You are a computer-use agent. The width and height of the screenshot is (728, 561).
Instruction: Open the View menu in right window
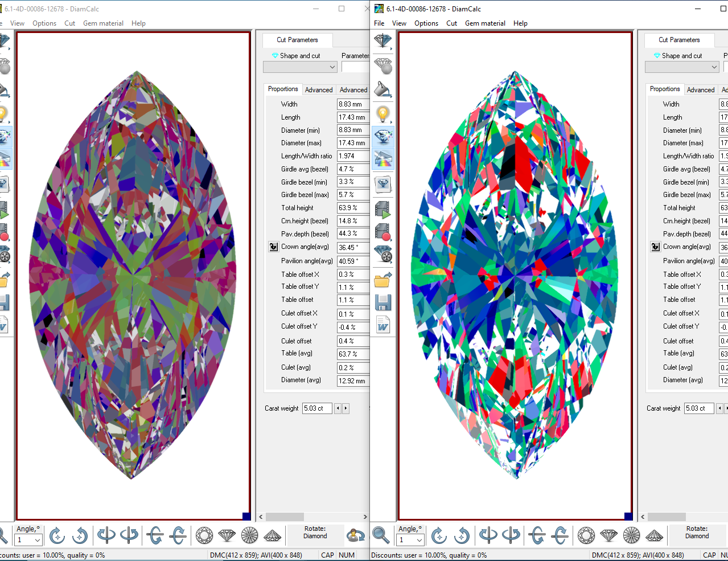[400, 23]
